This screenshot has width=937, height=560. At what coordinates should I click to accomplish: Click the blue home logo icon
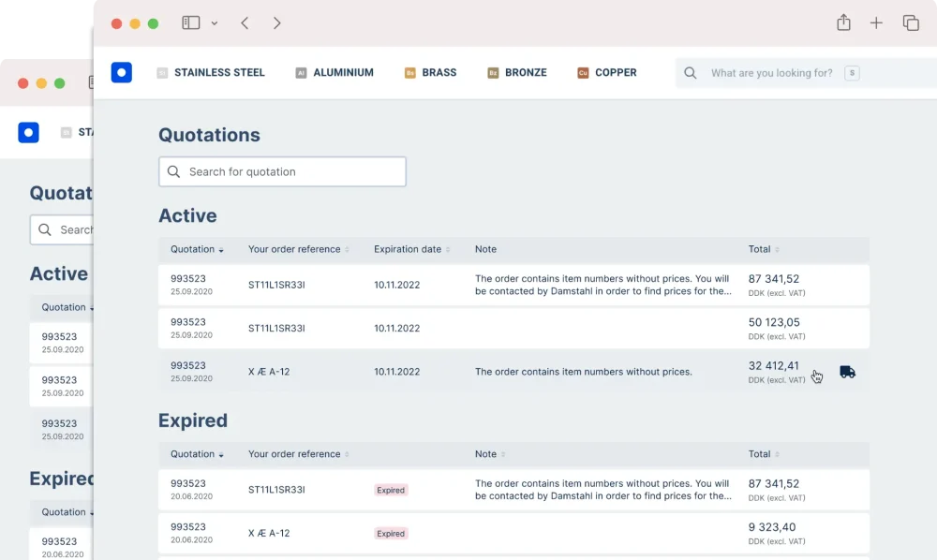122,72
